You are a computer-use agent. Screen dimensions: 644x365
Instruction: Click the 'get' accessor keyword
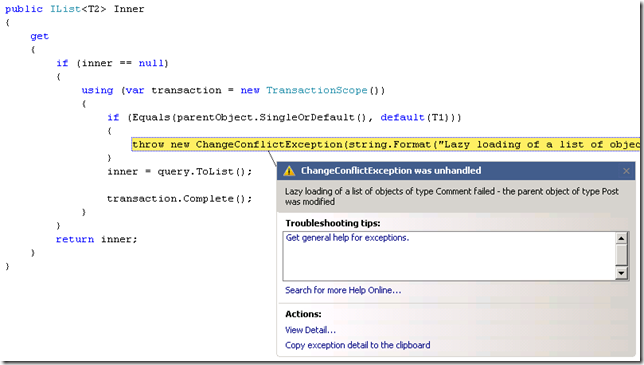tap(39, 36)
